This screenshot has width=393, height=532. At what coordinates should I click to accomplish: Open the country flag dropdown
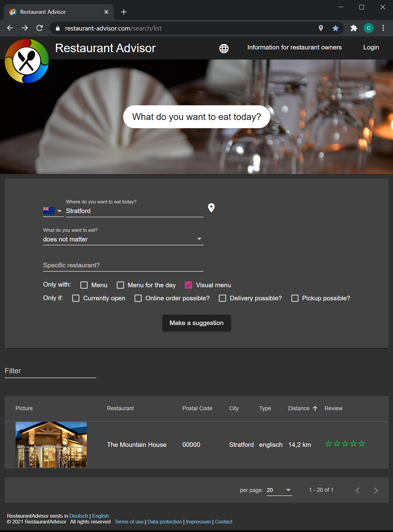point(53,211)
